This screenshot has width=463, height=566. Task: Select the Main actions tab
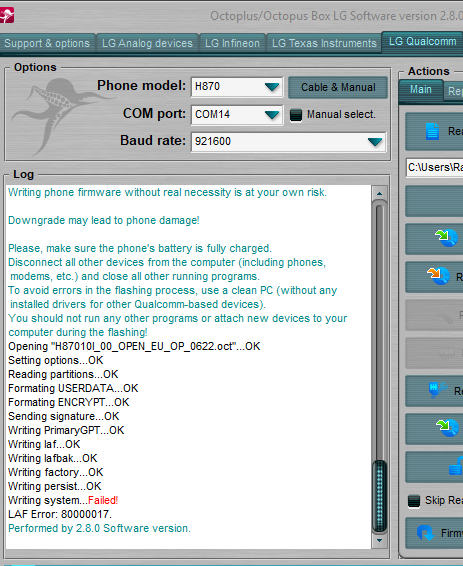[x=421, y=90]
